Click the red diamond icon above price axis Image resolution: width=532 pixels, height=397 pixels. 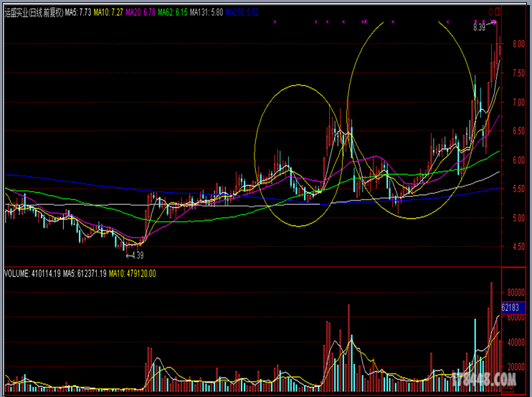point(491,12)
